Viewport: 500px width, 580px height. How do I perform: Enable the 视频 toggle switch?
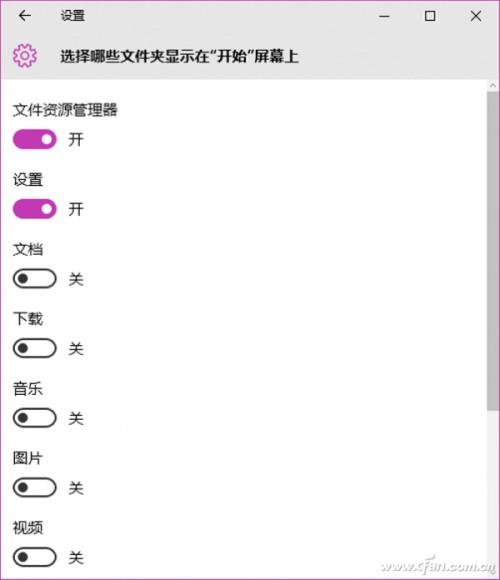click(35, 557)
